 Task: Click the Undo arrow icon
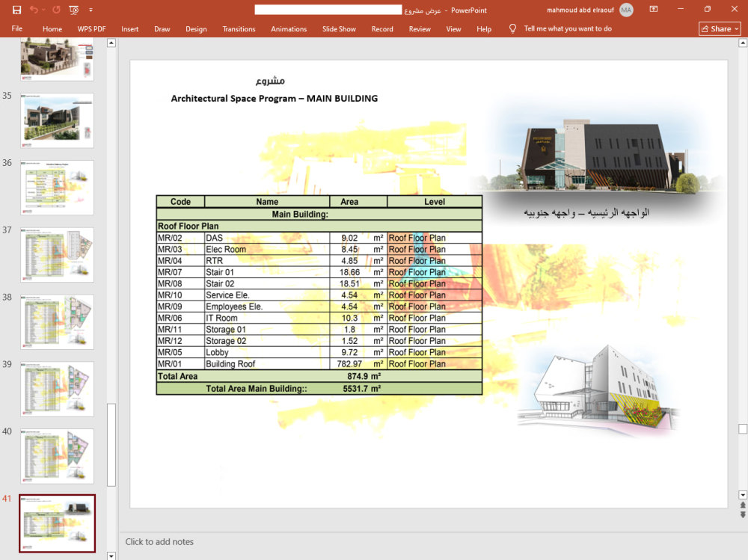click(x=34, y=10)
